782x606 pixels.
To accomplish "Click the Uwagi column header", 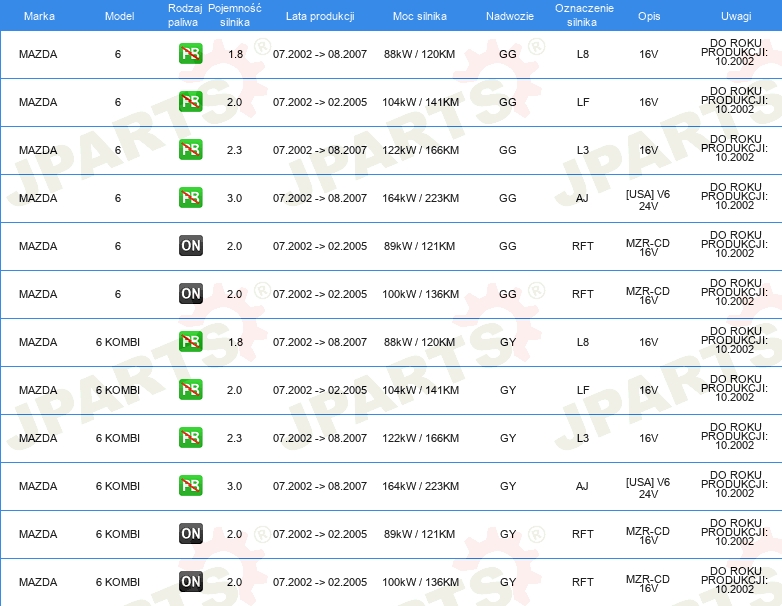I will pos(736,16).
